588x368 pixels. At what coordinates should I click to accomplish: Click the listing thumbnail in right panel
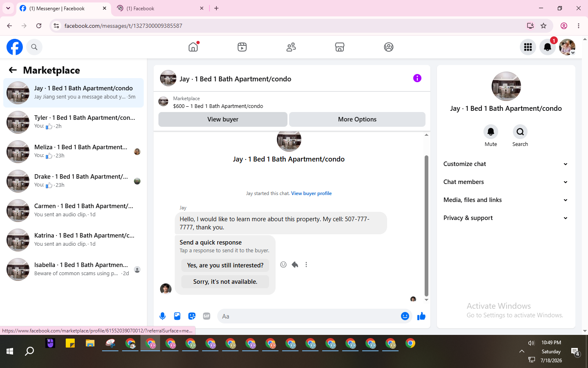pyautogui.click(x=506, y=86)
